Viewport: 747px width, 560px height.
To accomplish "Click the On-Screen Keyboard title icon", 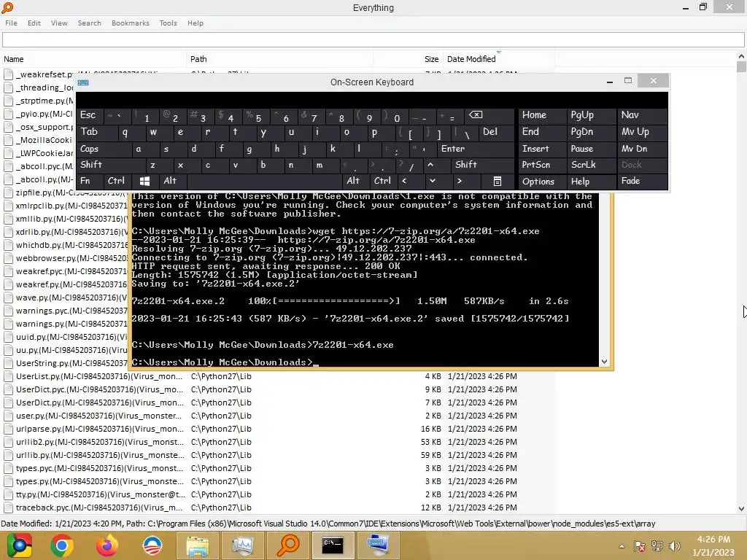I will coord(83,82).
